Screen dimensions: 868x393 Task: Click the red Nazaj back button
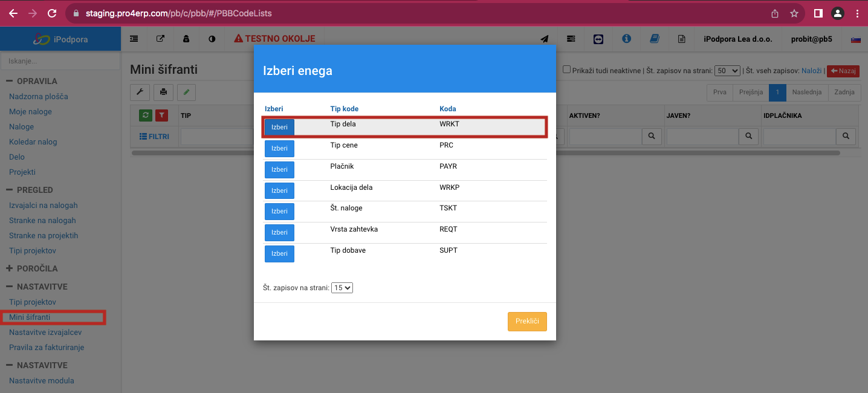click(843, 71)
